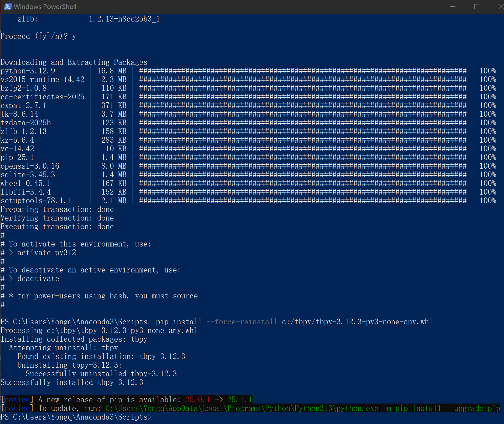
Task: Click the Windows PowerShell title bar icon
Action: [8, 7]
